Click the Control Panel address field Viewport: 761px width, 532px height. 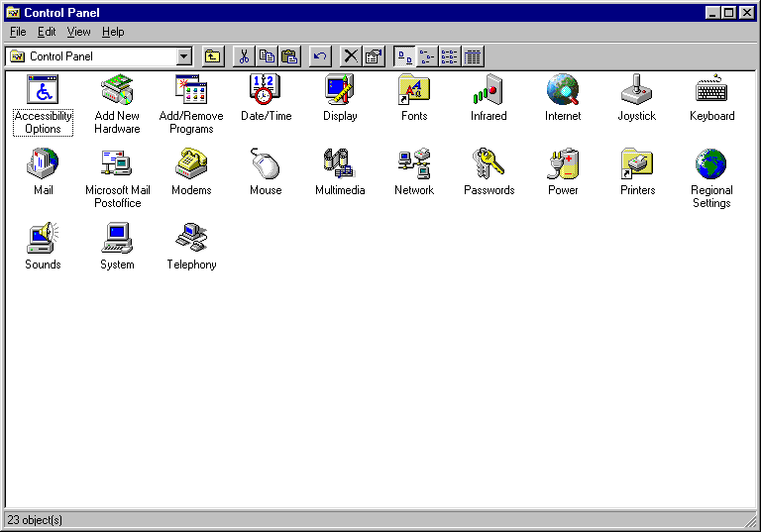99,56
